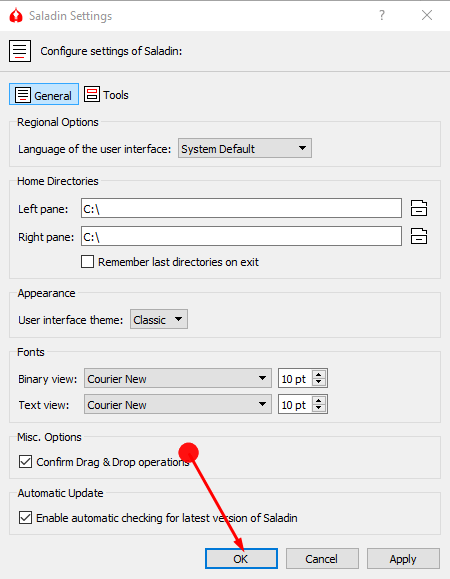
Task: Uncheck Confirm Drag & Drop operations
Action: (25, 462)
